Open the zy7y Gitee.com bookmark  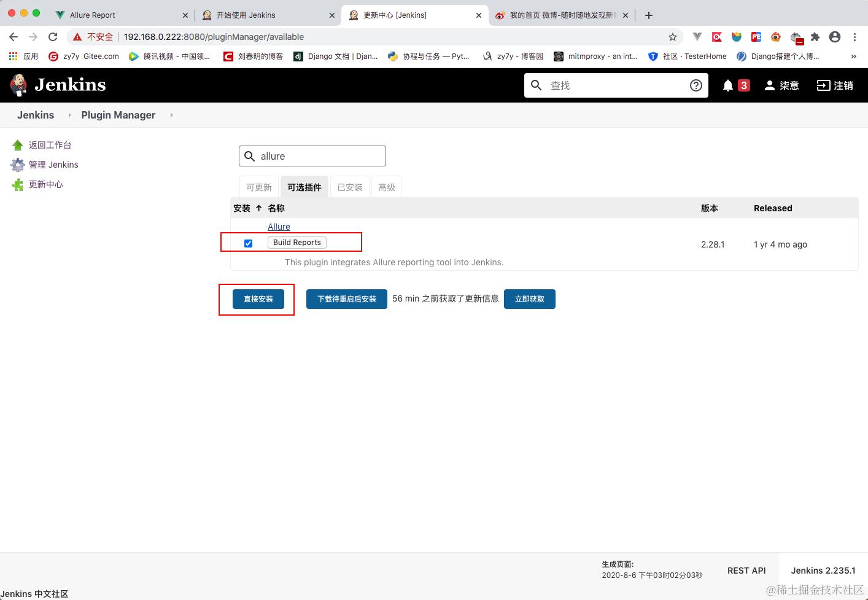tap(83, 56)
